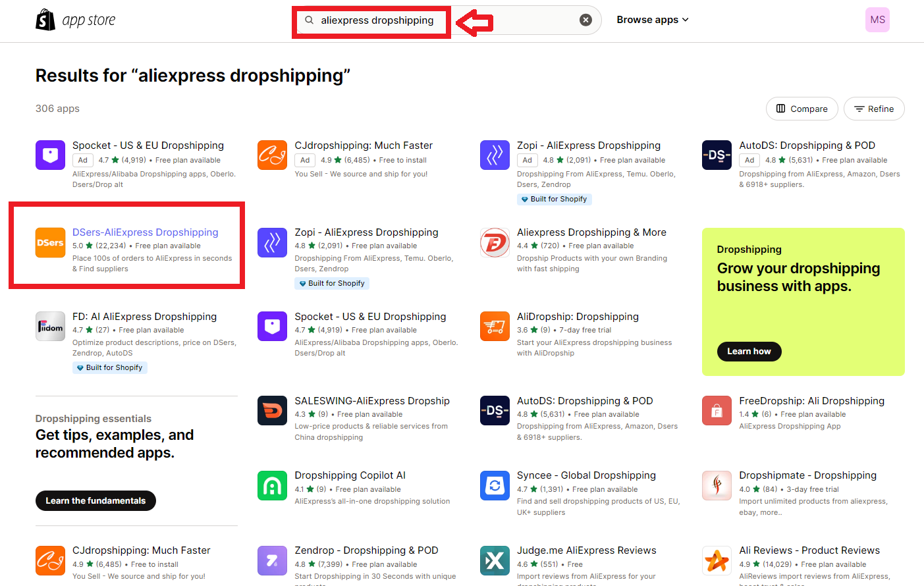
Task: Open Syncee - Global Dropshipping title
Action: coord(586,475)
